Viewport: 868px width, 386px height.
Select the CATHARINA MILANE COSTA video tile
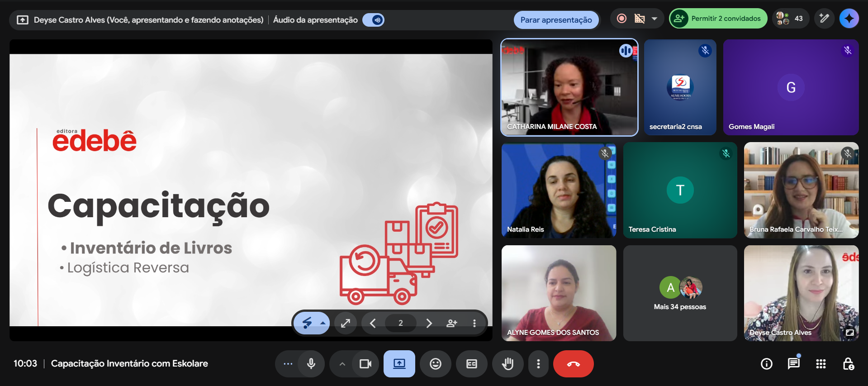pyautogui.click(x=569, y=87)
